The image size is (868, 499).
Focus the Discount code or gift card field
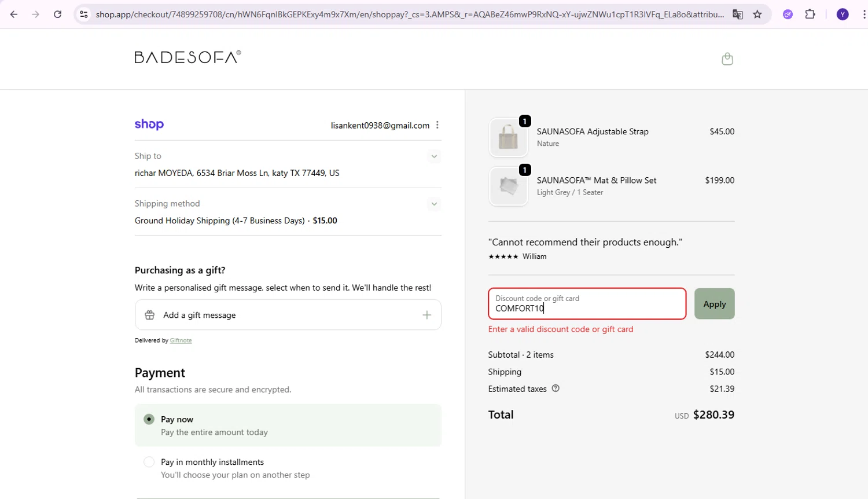[x=587, y=304]
